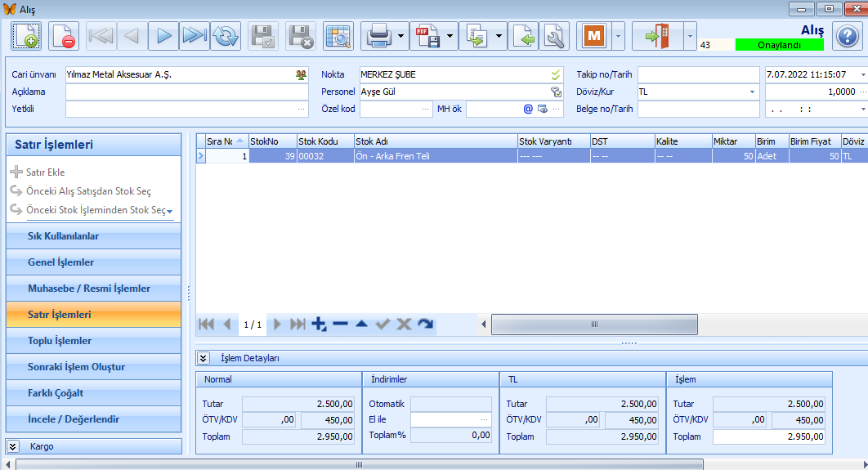868x470 pixels.
Task: Click the document with green back arrow icon
Action: pyautogui.click(x=523, y=37)
